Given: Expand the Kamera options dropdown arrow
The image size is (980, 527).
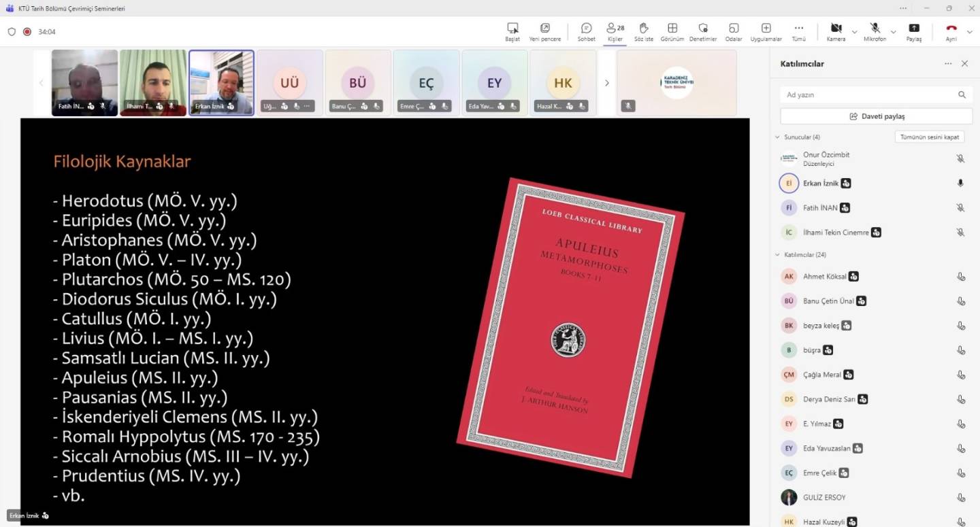Looking at the screenshot, I should [854, 32].
